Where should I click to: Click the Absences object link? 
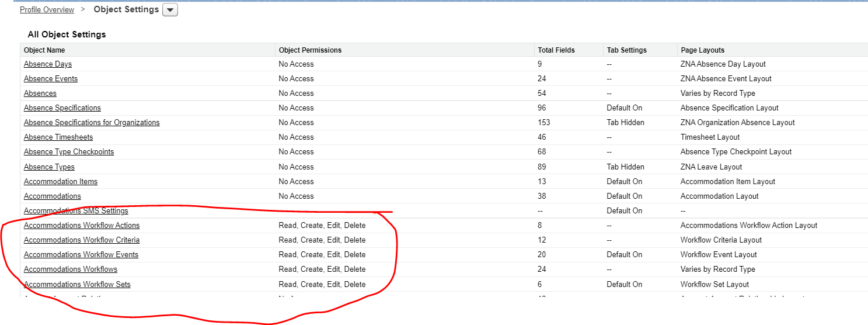(40, 94)
